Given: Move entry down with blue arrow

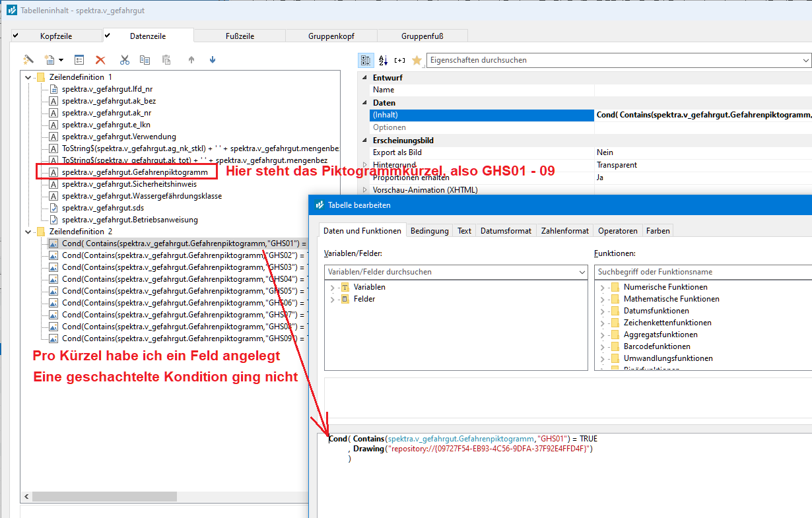Looking at the screenshot, I should point(213,60).
